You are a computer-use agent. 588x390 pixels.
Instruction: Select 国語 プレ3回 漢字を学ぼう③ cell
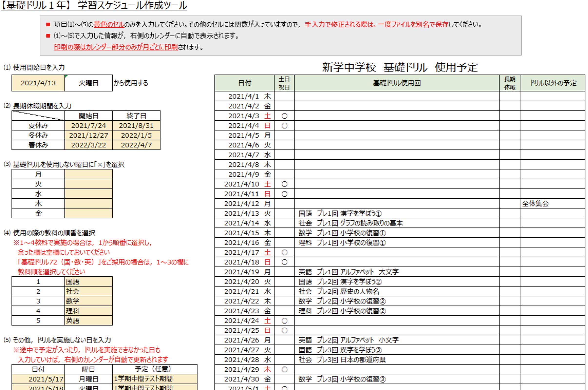point(397,350)
